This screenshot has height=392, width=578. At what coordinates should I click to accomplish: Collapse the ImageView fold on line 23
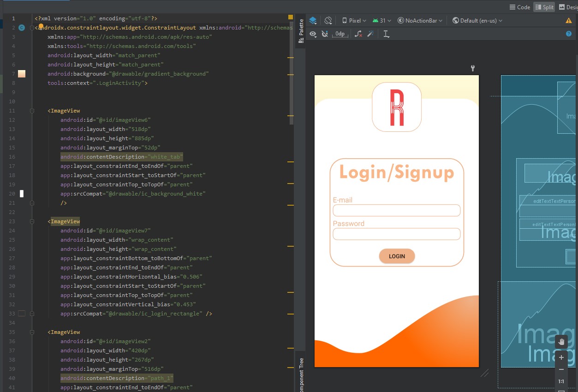coord(32,221)
